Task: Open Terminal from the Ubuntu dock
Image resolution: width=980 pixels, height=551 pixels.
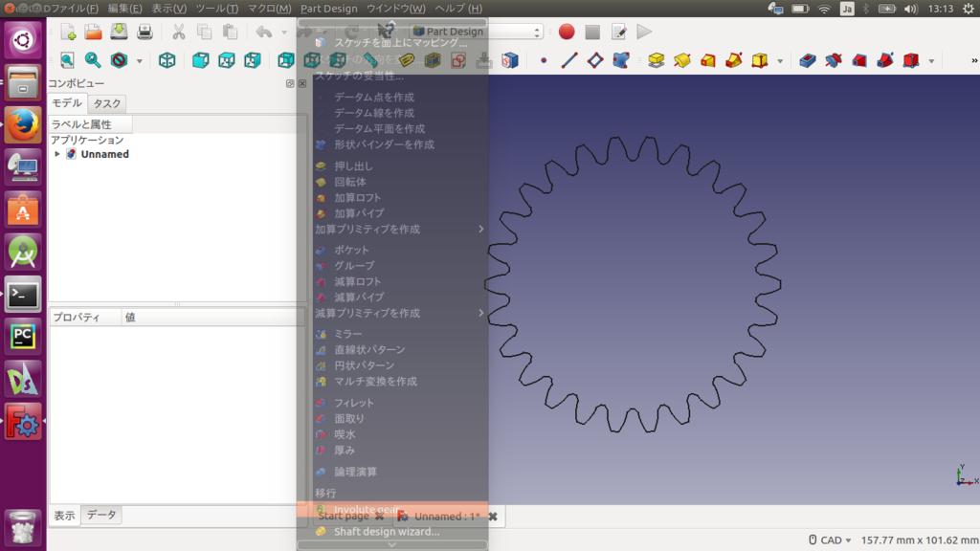Action: point(23,295)
